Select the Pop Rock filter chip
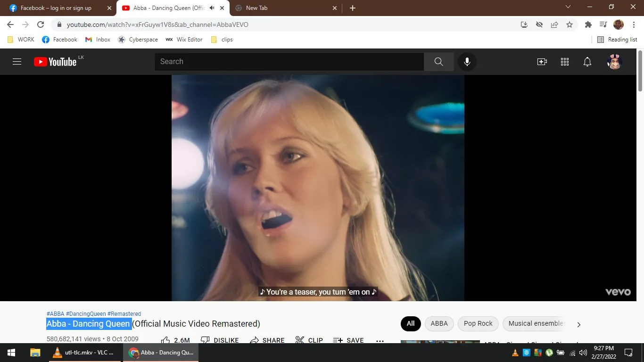The width and height of the screenshot is (644, 362). [x=478, y=323]
